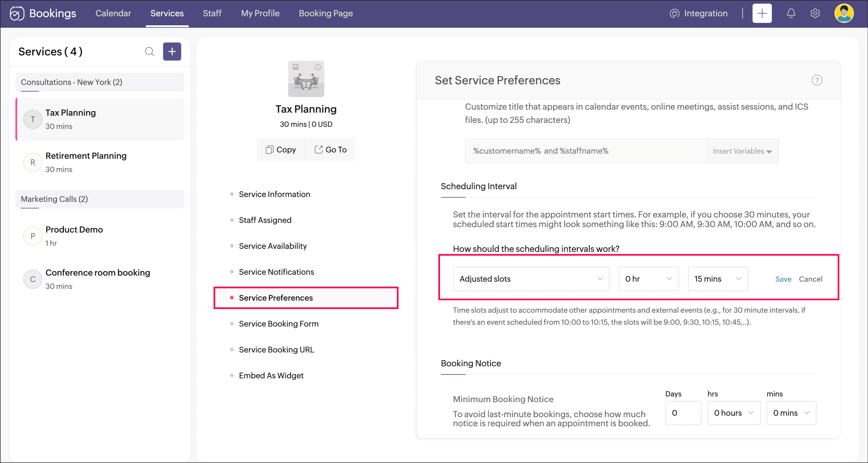Switch to the Services tab

pyautogui.click(x=167, y=14)
